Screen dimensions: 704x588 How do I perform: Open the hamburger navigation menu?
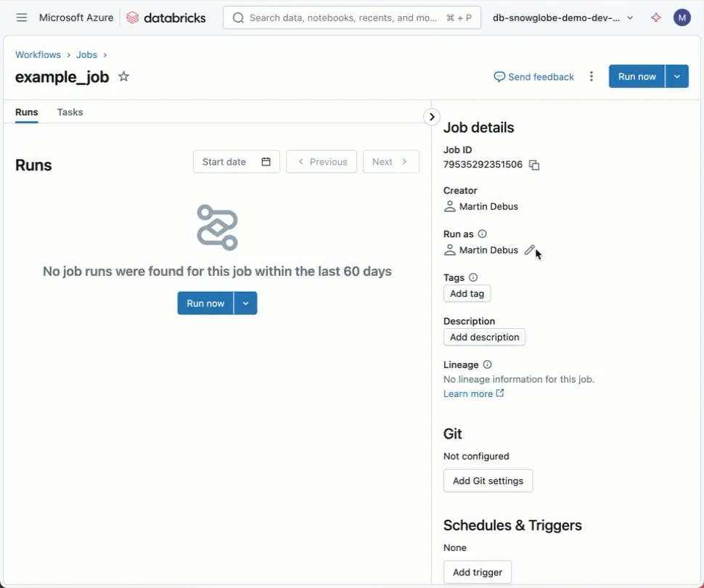coord(22,17)
